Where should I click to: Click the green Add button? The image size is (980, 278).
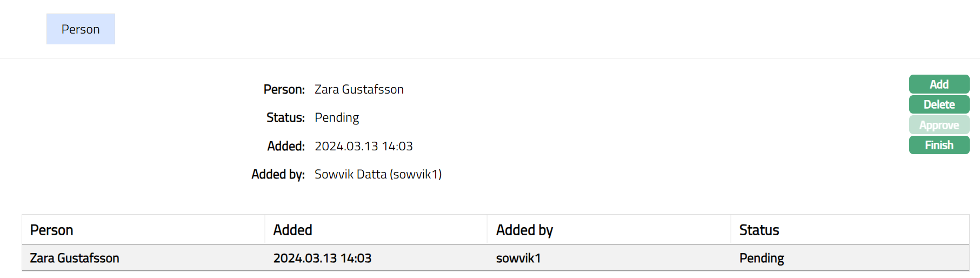click(x=938, y=84)
